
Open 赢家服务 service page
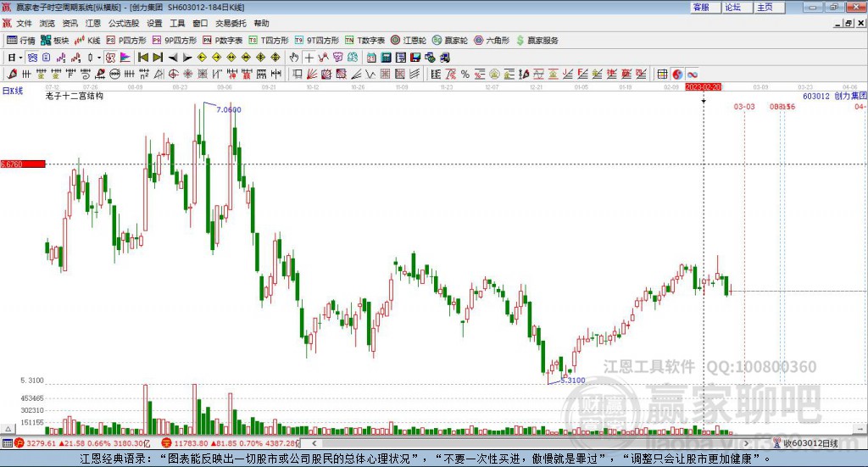point(537,41)
